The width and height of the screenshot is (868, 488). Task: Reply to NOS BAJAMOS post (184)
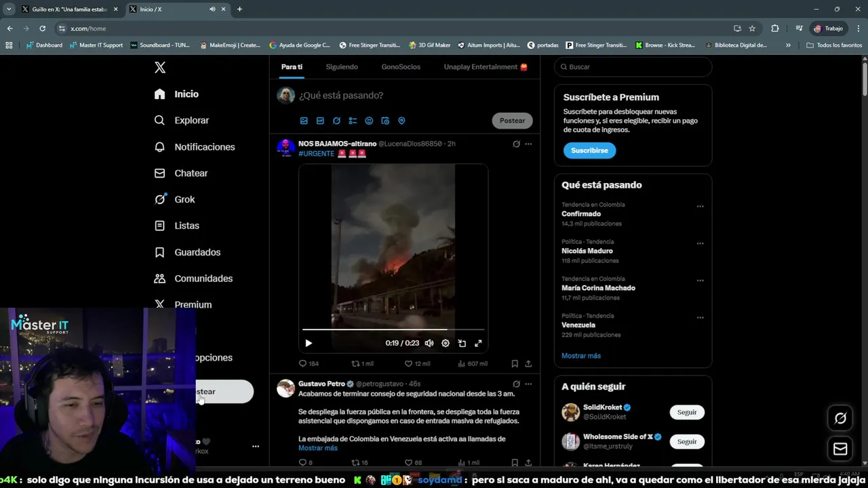pos(309,364)
